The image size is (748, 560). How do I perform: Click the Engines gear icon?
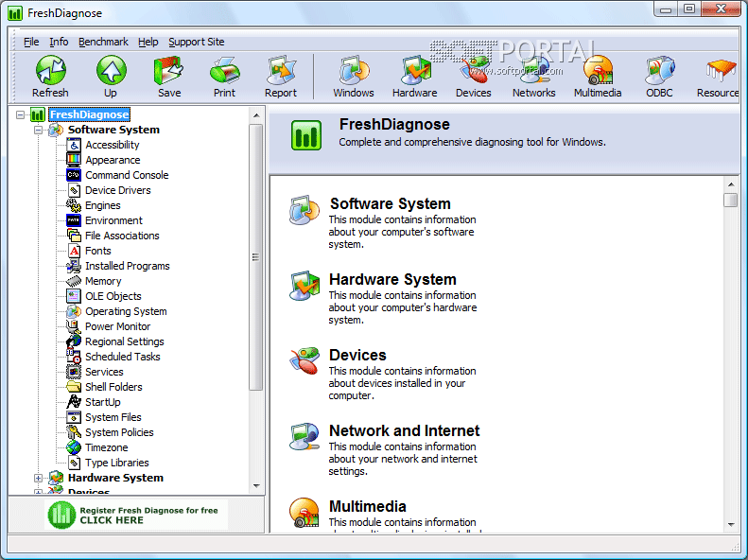tap(74, 205)
